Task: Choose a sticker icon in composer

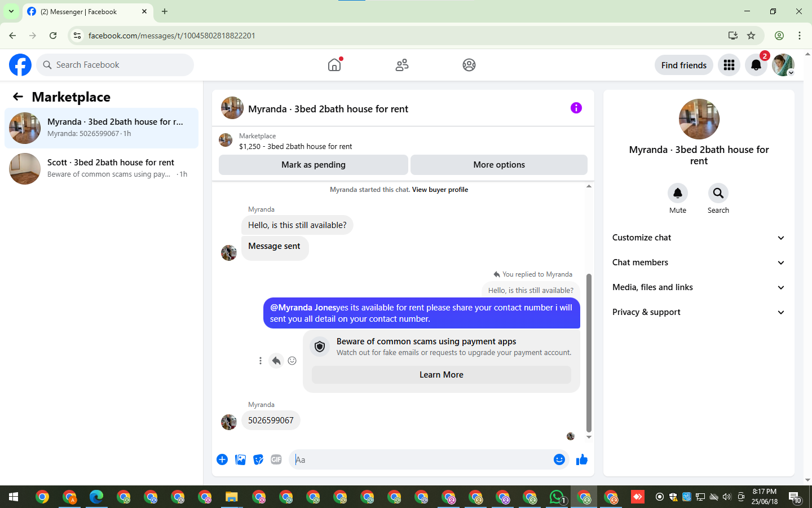Action: (x=258, y=459)
